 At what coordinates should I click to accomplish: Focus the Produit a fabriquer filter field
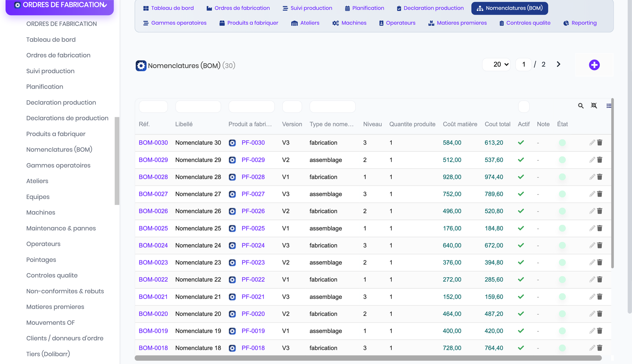[252, 107]
